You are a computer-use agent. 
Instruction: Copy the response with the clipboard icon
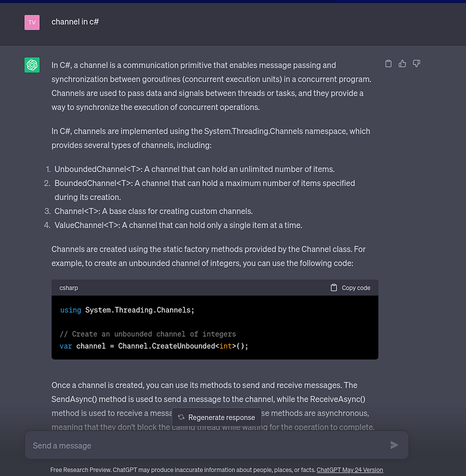click(x=388, y=64)
